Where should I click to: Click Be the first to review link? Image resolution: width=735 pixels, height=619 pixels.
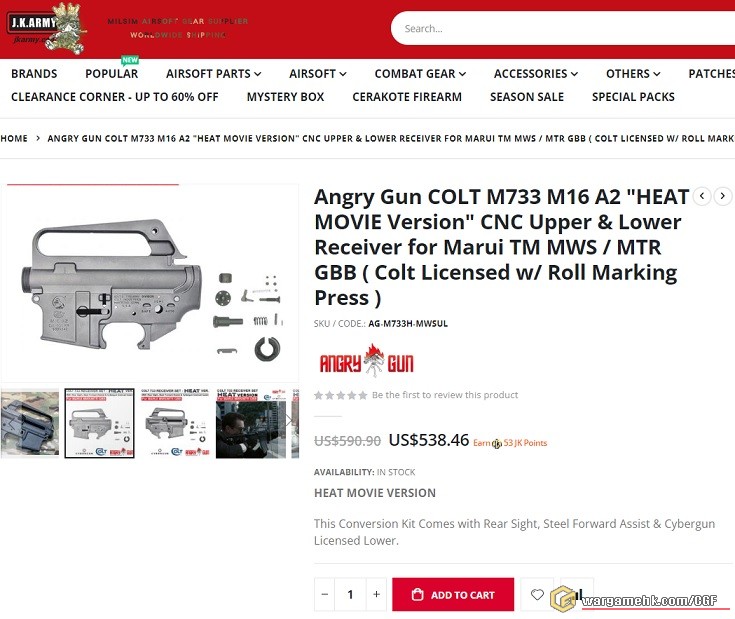point(445,395)
